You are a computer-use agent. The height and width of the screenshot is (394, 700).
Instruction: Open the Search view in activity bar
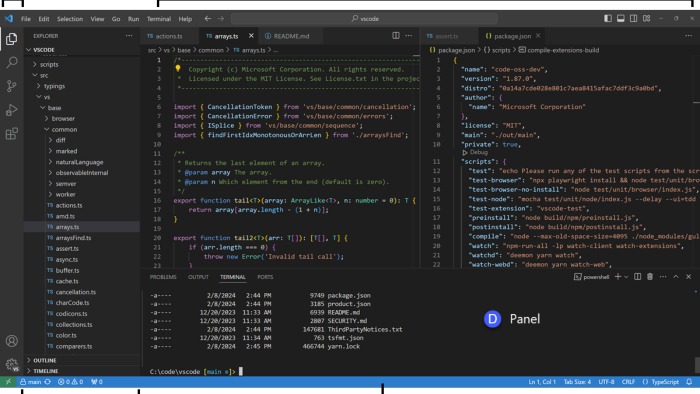pos(12,62)
